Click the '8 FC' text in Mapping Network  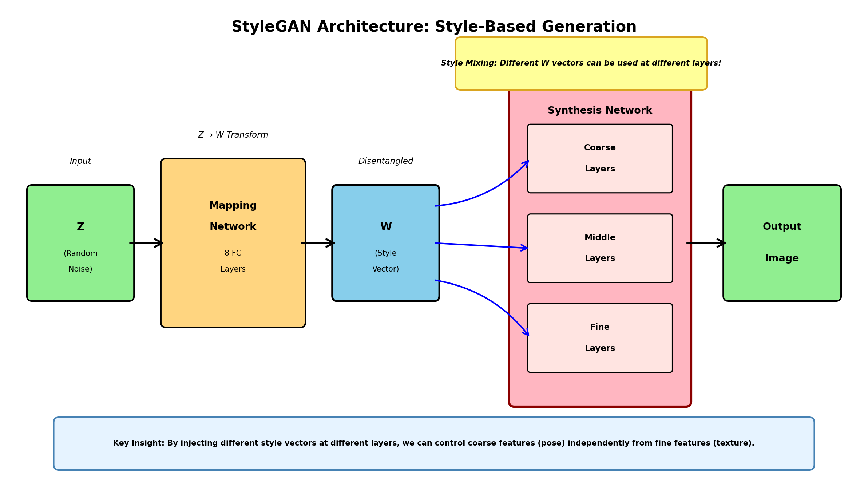pos(233,253)
